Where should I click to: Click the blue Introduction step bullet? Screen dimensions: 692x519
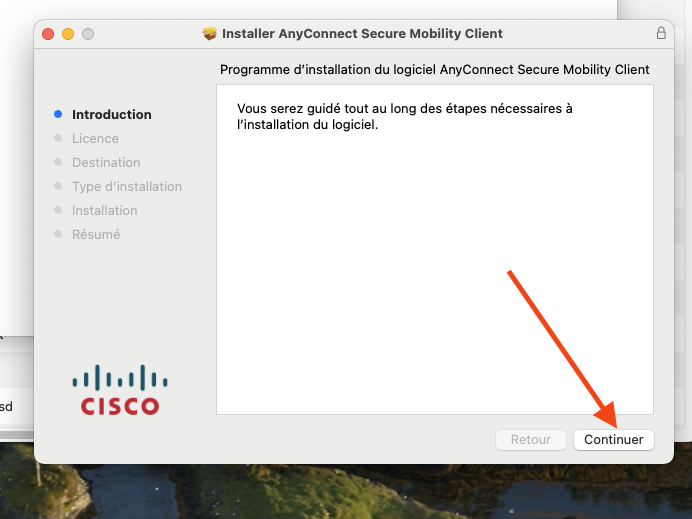coord(58,114)
